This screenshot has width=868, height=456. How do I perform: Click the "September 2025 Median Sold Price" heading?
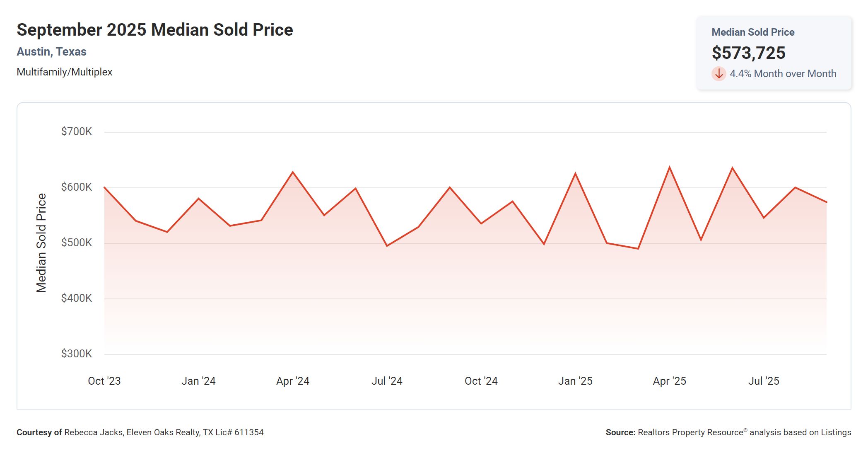point(154,30)
